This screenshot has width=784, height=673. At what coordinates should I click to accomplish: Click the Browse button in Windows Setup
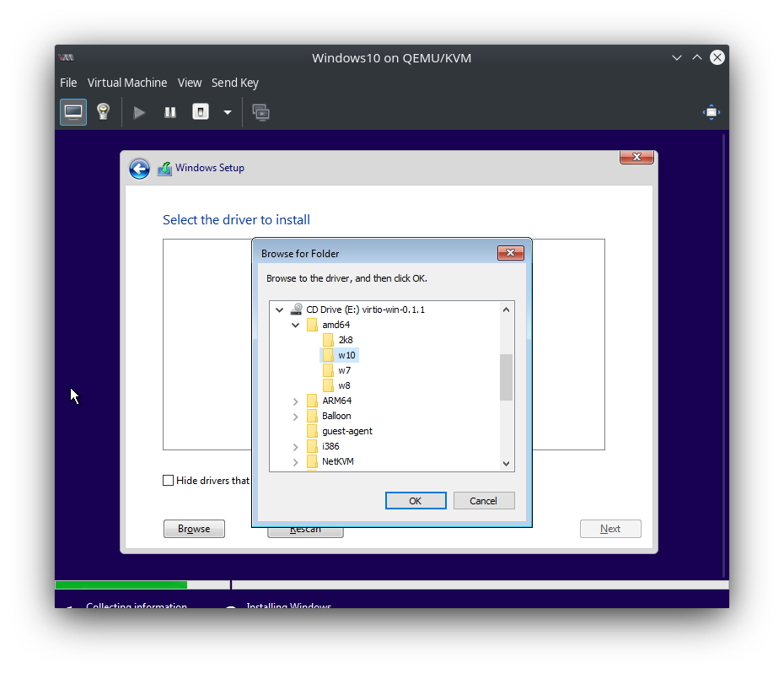tap(194, 529)
